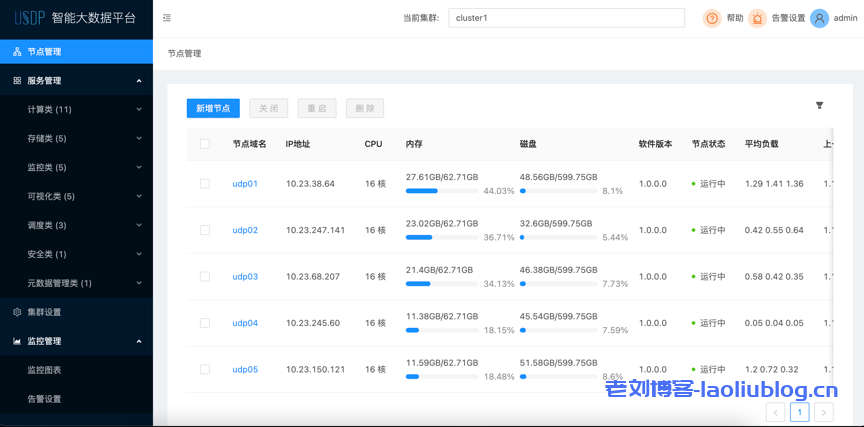Click the 新增节点 button

pyautogui.click(x=213, y=109)
